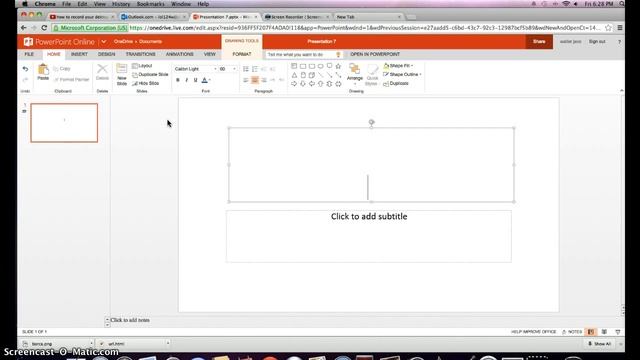Switch to the DESIGN tab
This screenshot has width=640, height=360.
pos(107,54)
